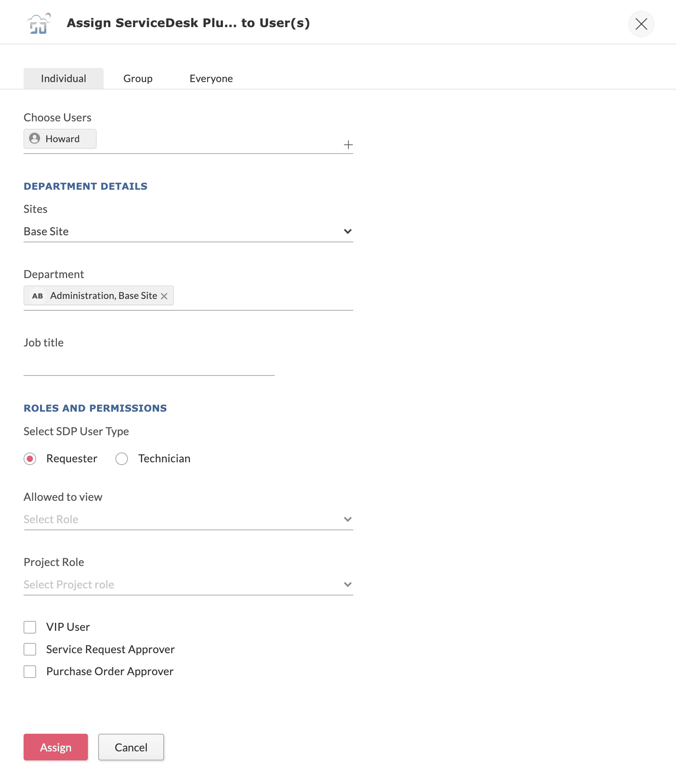This screenshot has height=784, width=676.
Task: Switch to the Group tab
Action: click(x=138, y=79)
